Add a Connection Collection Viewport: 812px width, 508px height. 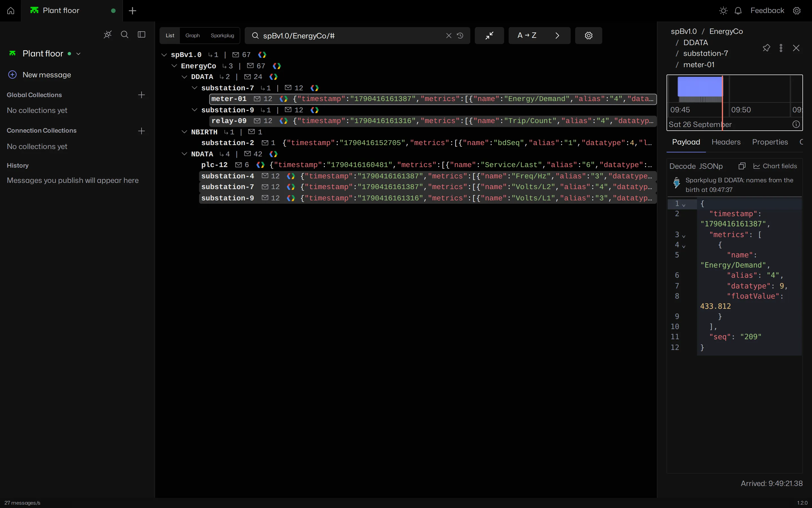click(x=142, y=131)
